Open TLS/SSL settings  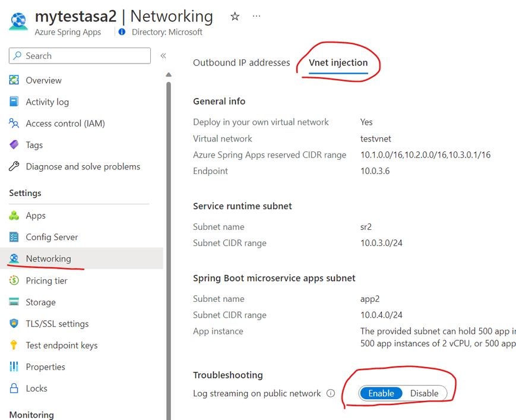(57, 324)
